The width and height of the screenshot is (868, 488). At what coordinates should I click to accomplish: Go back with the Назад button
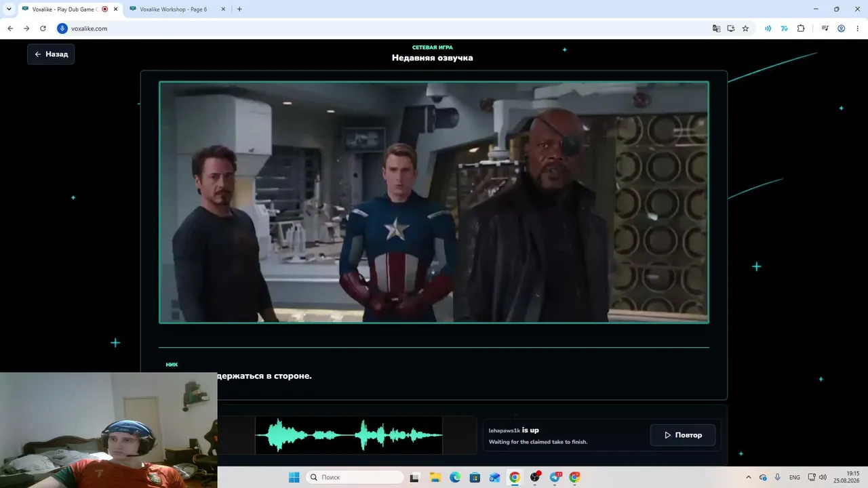51,54
